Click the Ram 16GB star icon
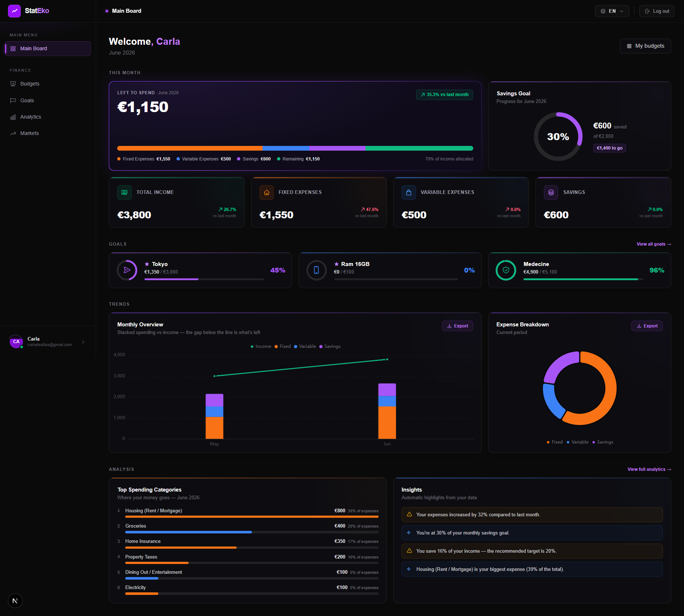 click(337, 264)
